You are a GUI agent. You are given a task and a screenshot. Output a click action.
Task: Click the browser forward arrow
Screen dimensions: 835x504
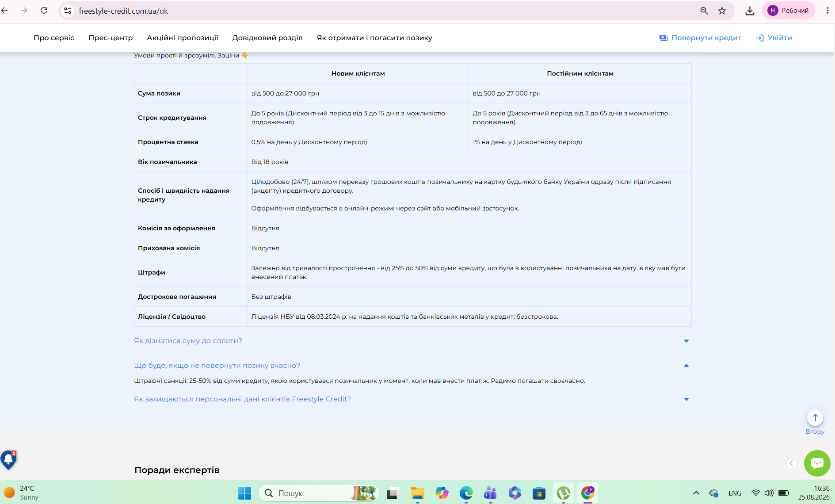24,11
